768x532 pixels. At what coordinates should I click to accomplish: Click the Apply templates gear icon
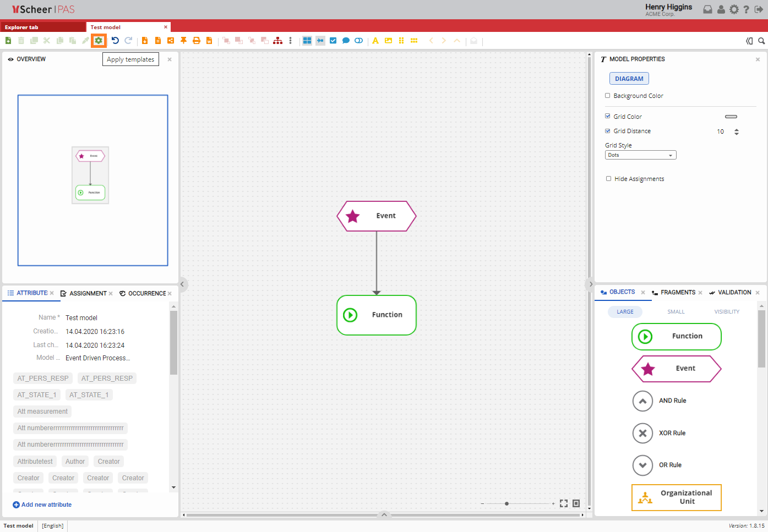coord(99,41)
